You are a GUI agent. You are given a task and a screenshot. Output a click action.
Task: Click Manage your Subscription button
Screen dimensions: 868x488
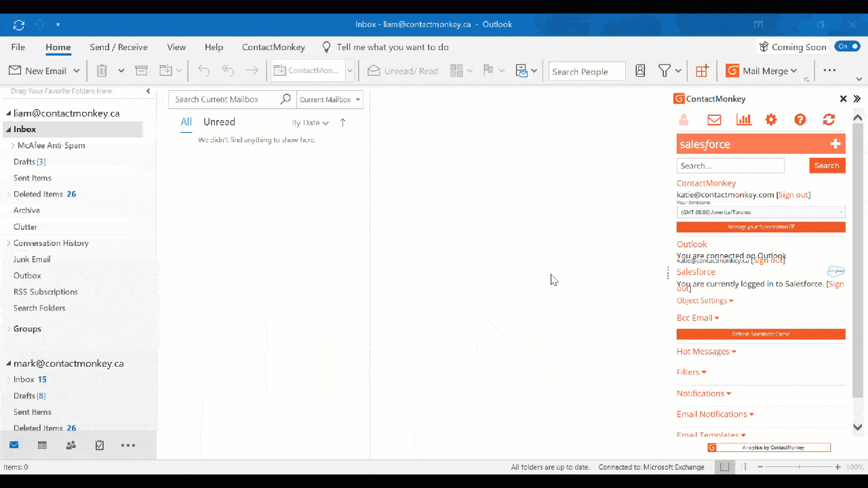(761, 227)
